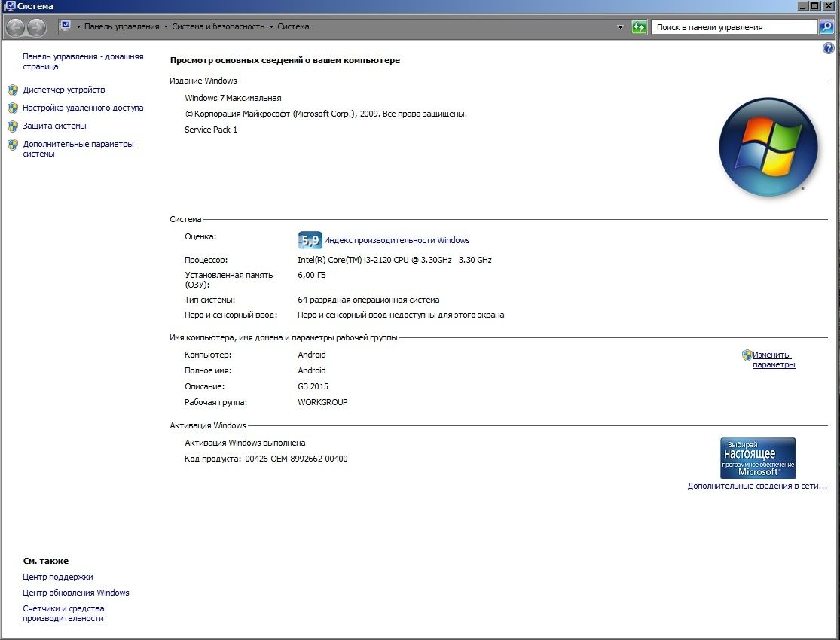Click the 5,9 performance score badge
The width and height of the screenshot is (840, 640).
(310, 240)
